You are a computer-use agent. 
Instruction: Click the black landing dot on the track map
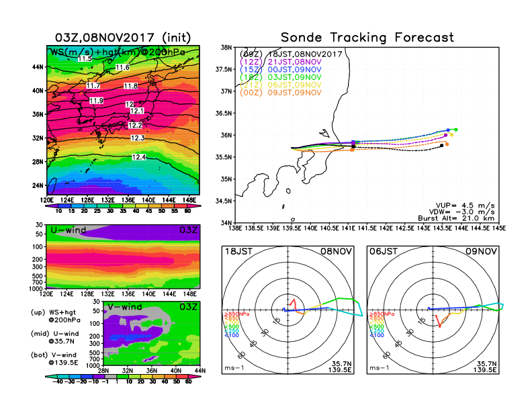tap(441, 146)
